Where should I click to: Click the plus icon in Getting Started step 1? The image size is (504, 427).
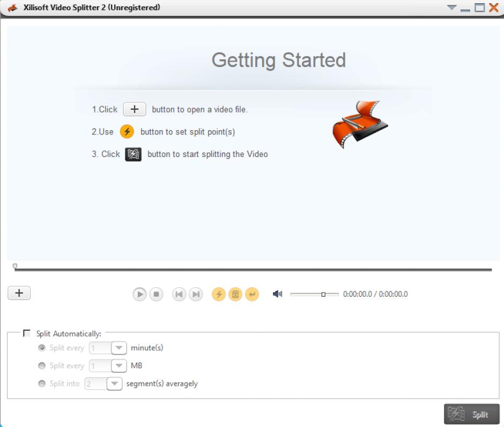click(x=135, y=109)
